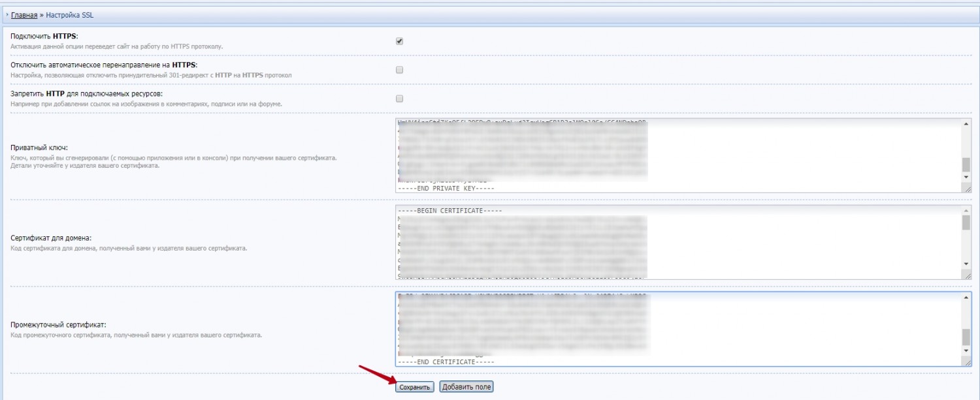Click scrollbar thumb in Приватный ключ textarea

click(966, 164)
